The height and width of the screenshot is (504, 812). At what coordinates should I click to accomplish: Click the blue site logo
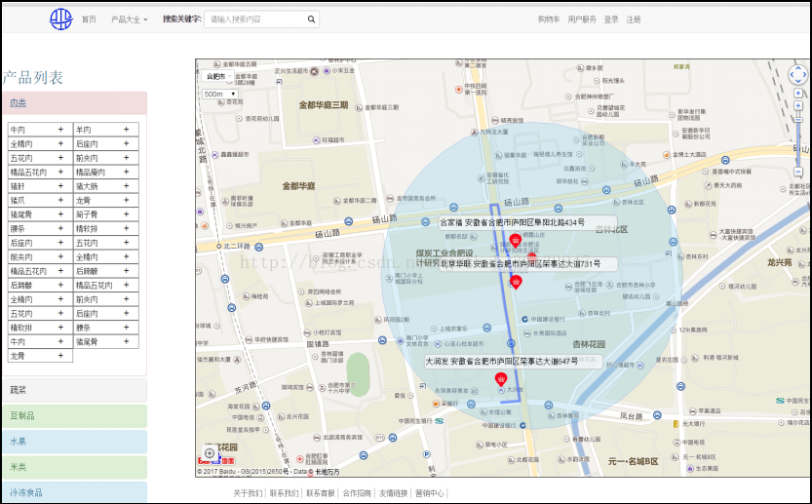[x=60, y=19]
